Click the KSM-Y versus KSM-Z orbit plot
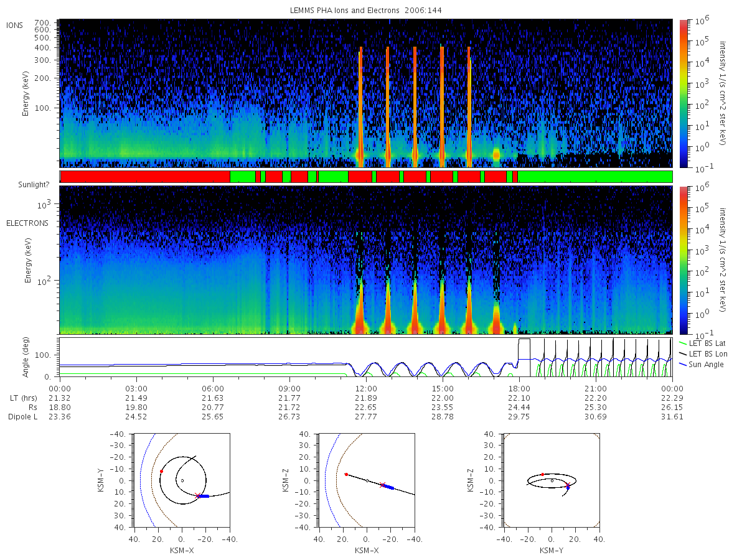This screenshot has width=747, height=560. click(x=552, y=480)
